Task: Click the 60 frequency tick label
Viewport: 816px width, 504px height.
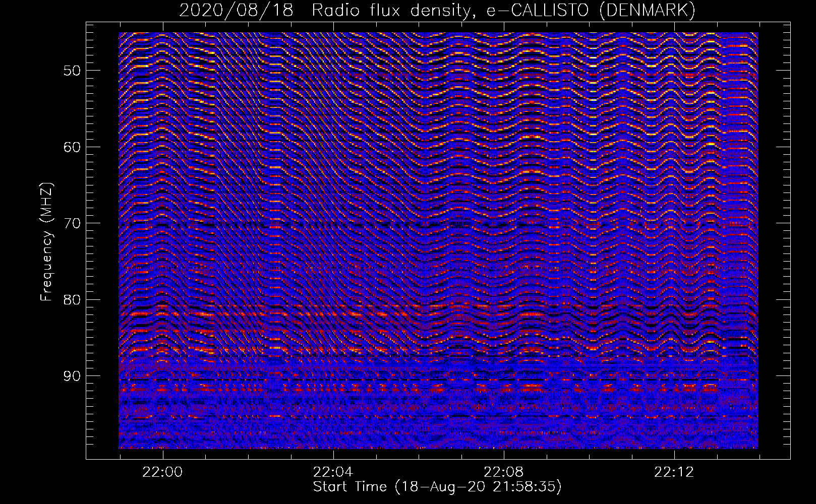Action: pos(72,147)
